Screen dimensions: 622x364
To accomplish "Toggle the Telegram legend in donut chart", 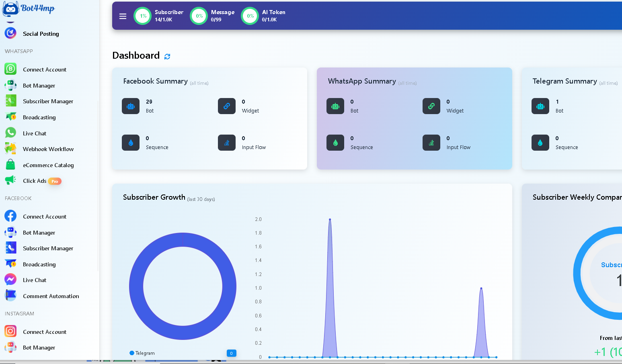I will coord(142,353).
